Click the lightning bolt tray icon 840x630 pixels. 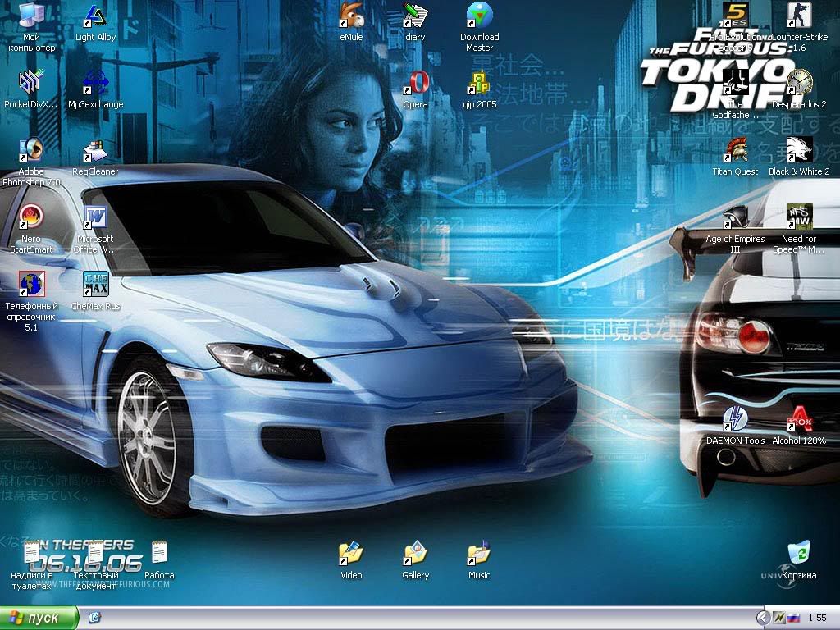pyautogui.click(x=779, y=619)
